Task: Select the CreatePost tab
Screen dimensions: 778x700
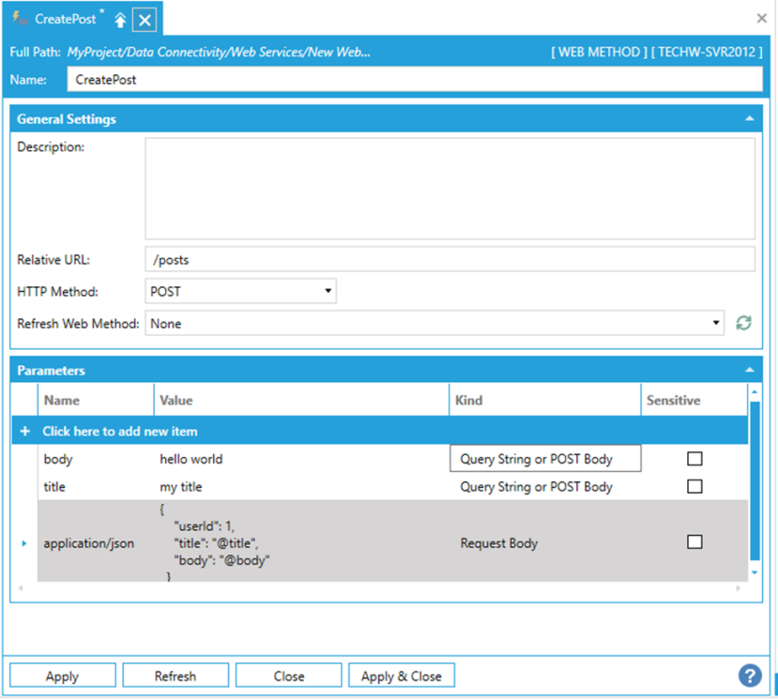Action: 65,19
